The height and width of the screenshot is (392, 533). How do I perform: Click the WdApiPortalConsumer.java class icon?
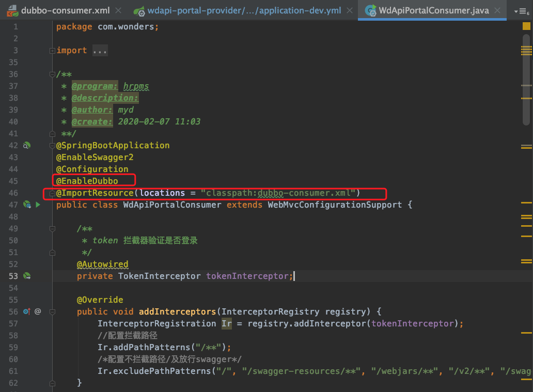(370, 11)
